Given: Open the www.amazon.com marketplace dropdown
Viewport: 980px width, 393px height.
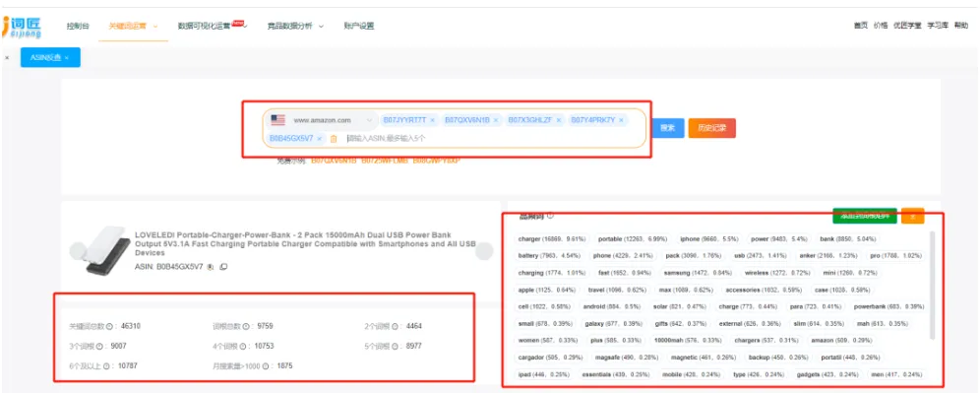Looking at the screenshot, I should tap(322, 119).
